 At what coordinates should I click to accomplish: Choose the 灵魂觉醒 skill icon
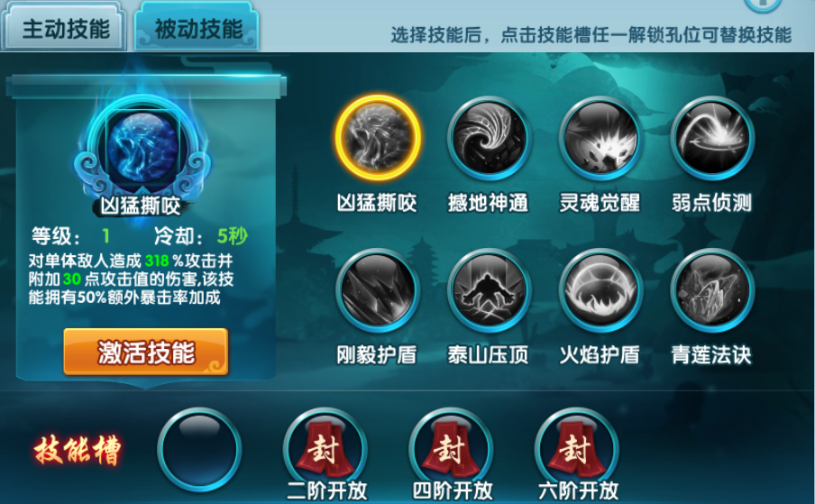[600, 138]
